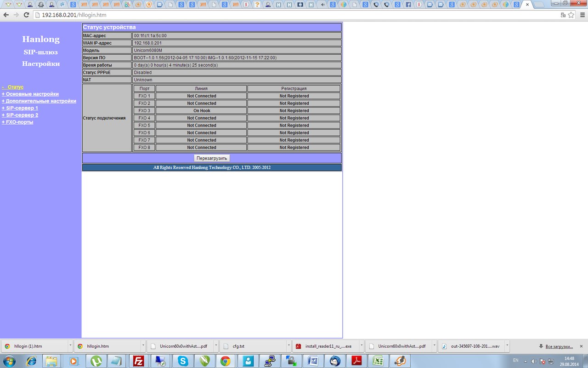Open the SIP-сервер 2 menu item
This screenshot has height=368, width=588.
tap(20, 115)
